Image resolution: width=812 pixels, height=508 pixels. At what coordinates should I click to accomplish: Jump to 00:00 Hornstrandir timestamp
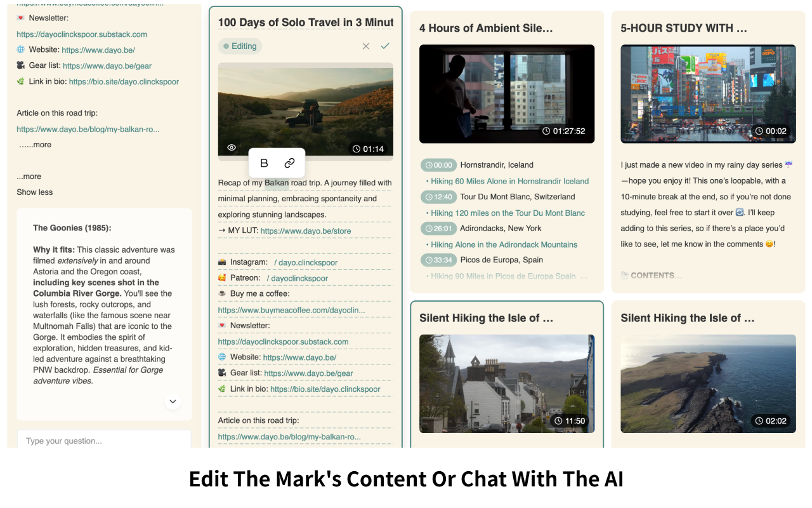(438, 165)
